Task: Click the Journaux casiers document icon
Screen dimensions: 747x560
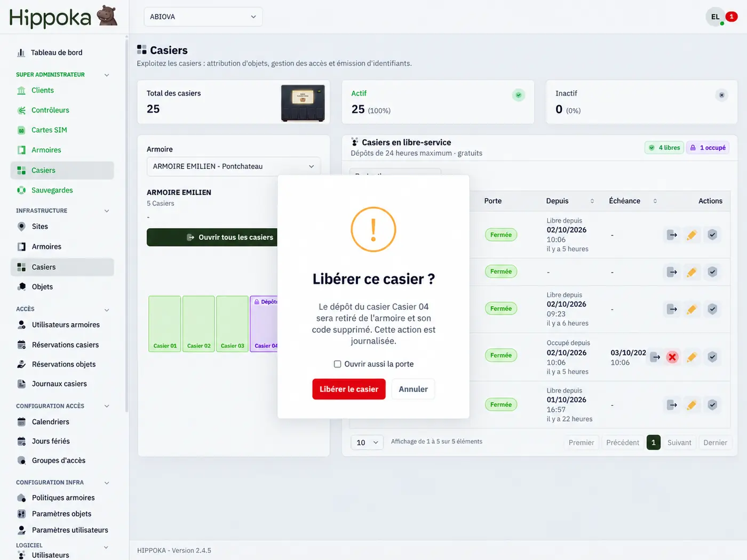Action: tap(21, 383)
